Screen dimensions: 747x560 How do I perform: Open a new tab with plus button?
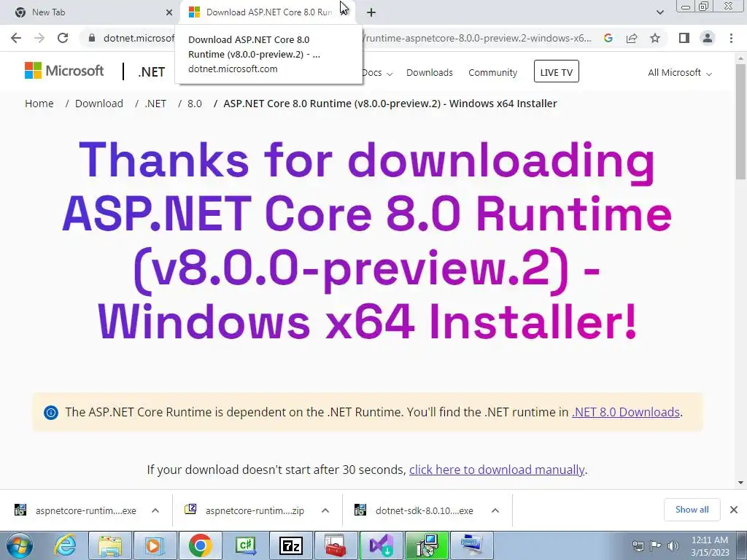pyautogui.click(x=371, y=12)
